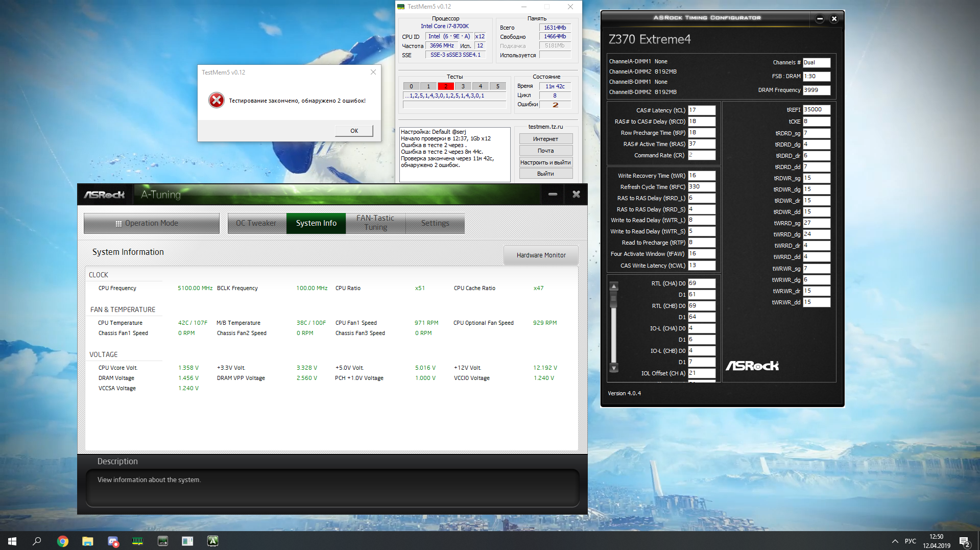Viewport: 980px width, 550px height.
Task: Click the tWRRD_sg field showing 27
Action: [817, 223]
